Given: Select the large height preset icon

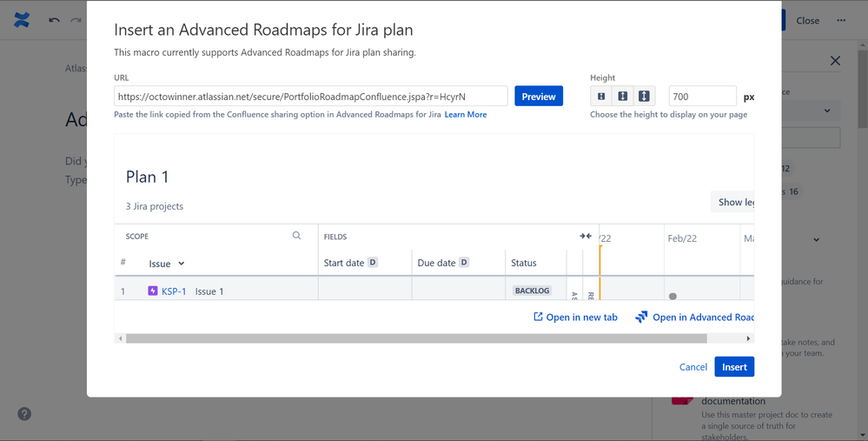Looking at the screenshot, I should tap(644, 97).
